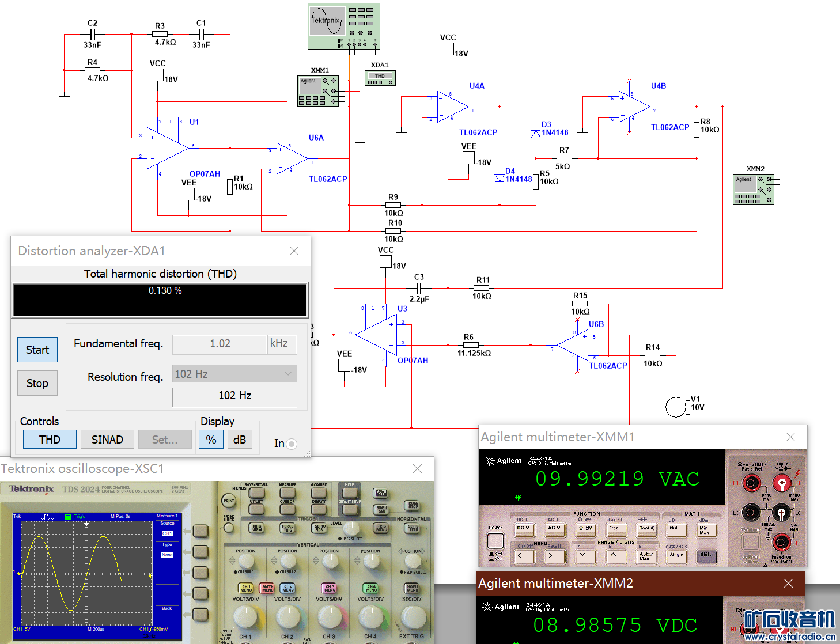
Task: Click the trigger SET TO 50% button
Action: click(x=319, y=526)
